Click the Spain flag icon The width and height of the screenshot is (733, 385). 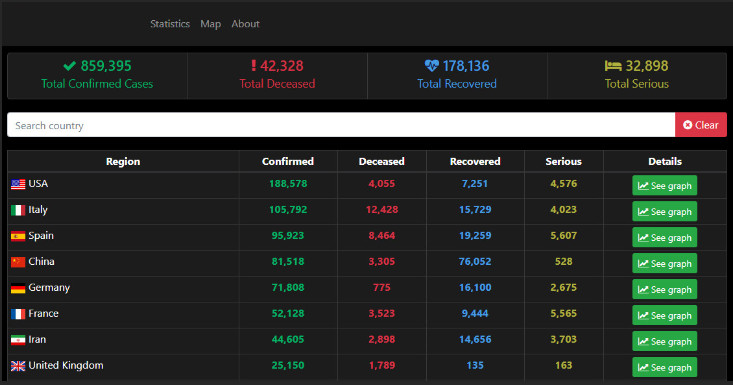[x=18, y=236]
